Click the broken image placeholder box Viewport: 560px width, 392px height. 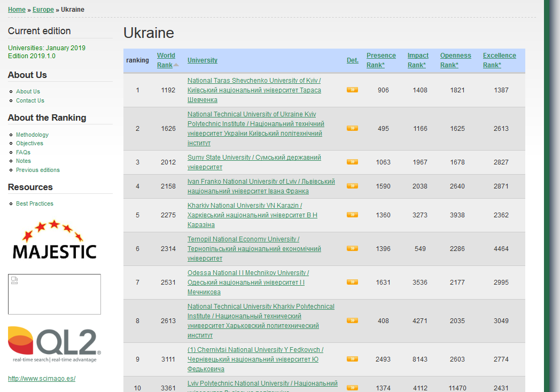coord(55,294)
